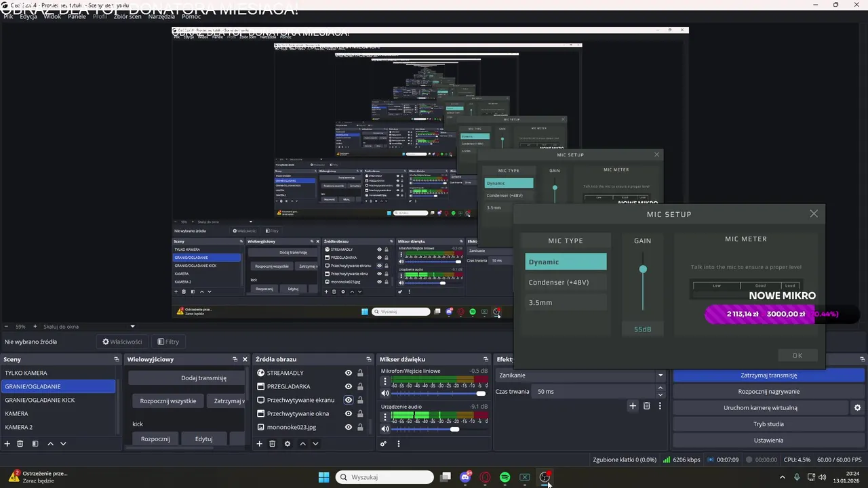This screenshot has height=488, width=868.
Task: Open the Plik menu
Action: click(8, 16)
